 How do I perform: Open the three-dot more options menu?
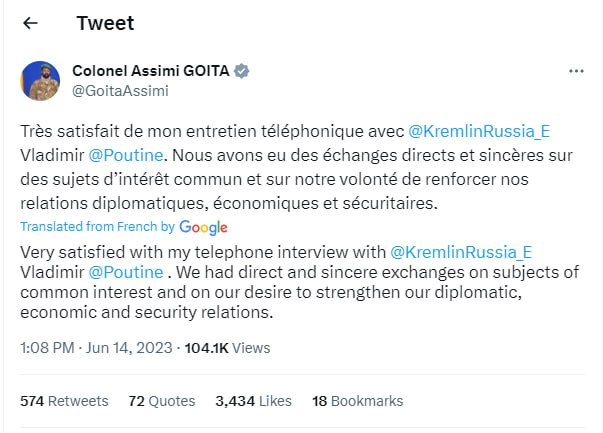[576, 71]
